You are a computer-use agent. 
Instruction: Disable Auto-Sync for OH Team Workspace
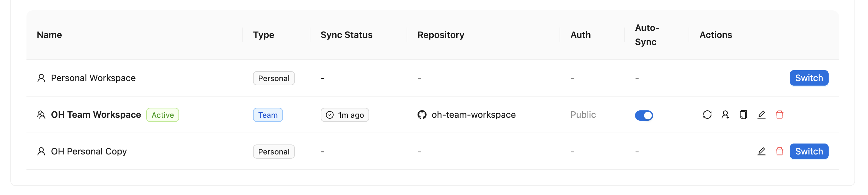pos(644,115)
